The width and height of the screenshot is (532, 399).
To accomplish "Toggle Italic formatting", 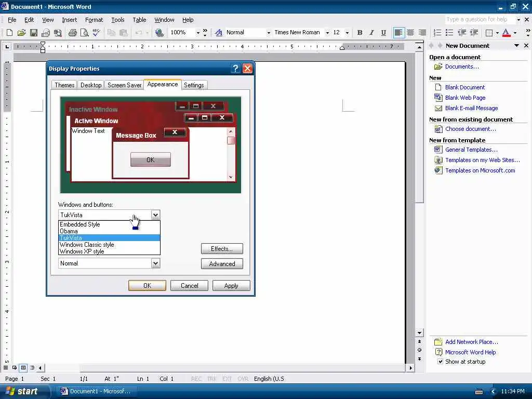I will 371,33.
